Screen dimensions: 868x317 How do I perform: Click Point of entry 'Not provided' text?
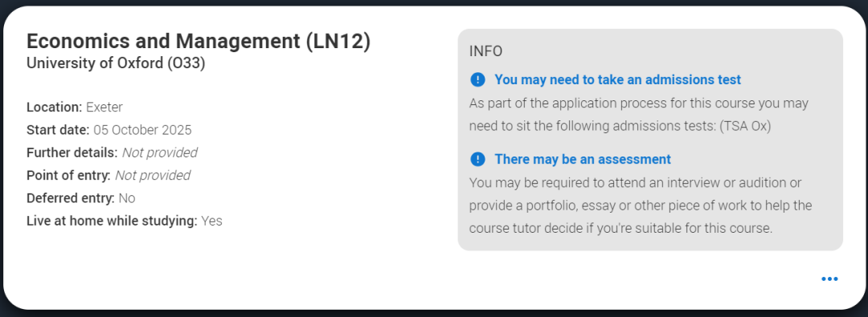coord(152,176)
